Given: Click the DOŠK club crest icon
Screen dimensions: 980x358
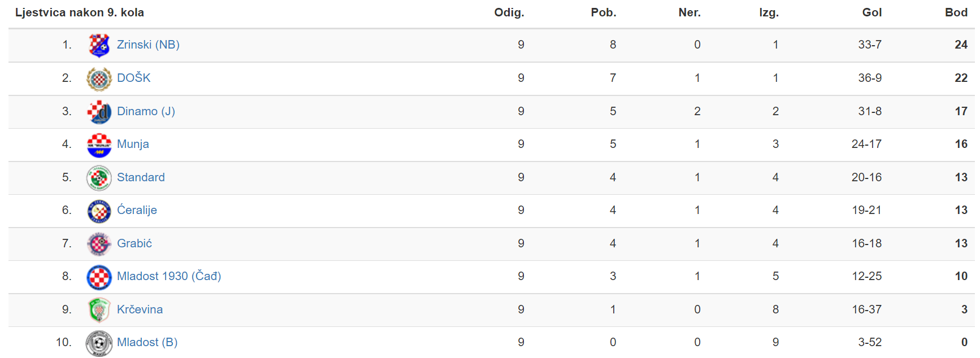Looking at the screenshot, I should [99, 79].
